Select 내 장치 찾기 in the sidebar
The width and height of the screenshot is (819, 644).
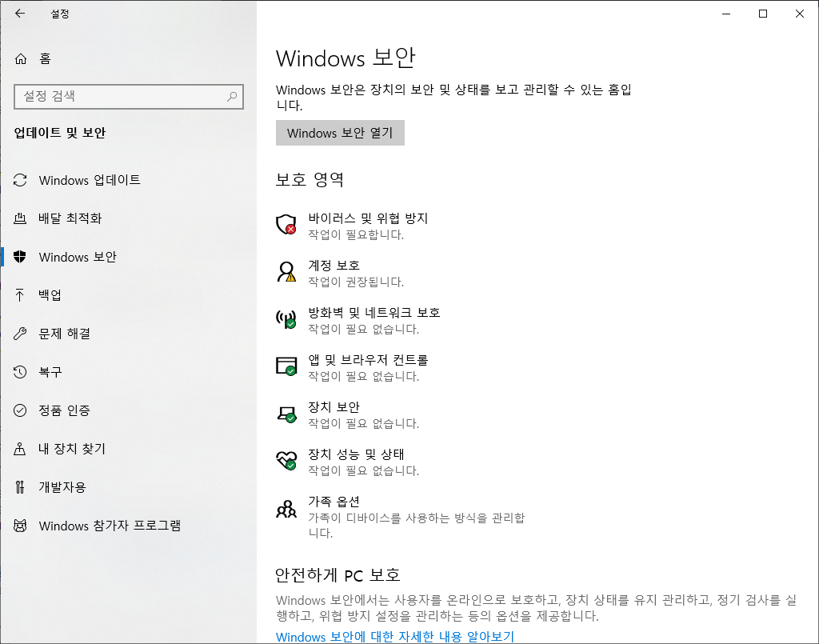click(x=129, y=449)
